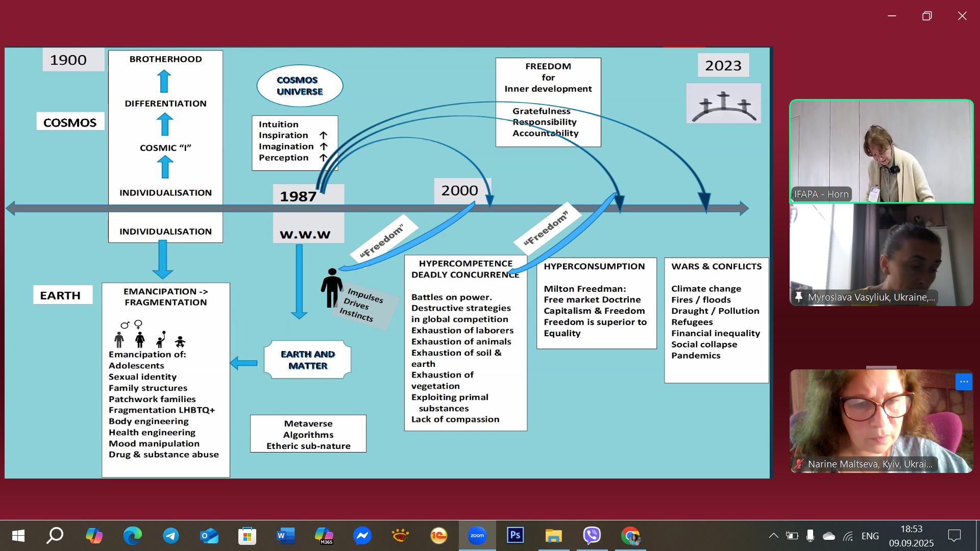Open the three-dots menu on Narine's video
This screenshot has height=551, width=980.
point(964,382)
